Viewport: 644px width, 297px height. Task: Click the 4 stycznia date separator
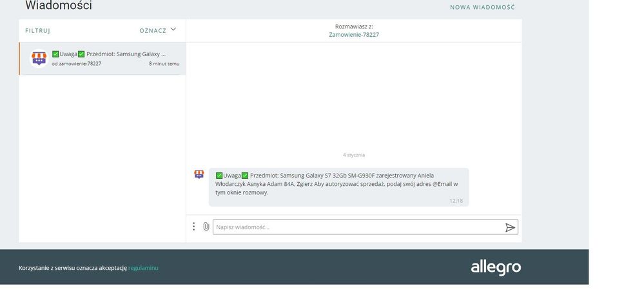click(354, 155)
